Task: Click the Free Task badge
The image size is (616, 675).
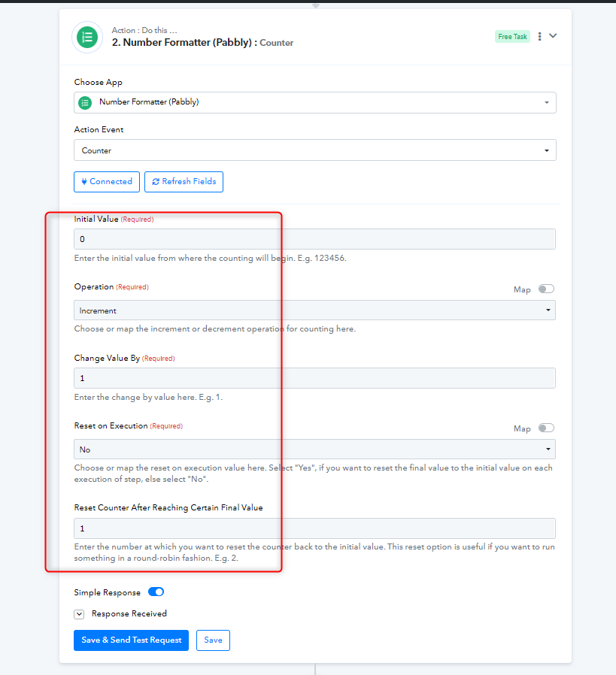Action: pyautogui.click(x=512, y=37)
